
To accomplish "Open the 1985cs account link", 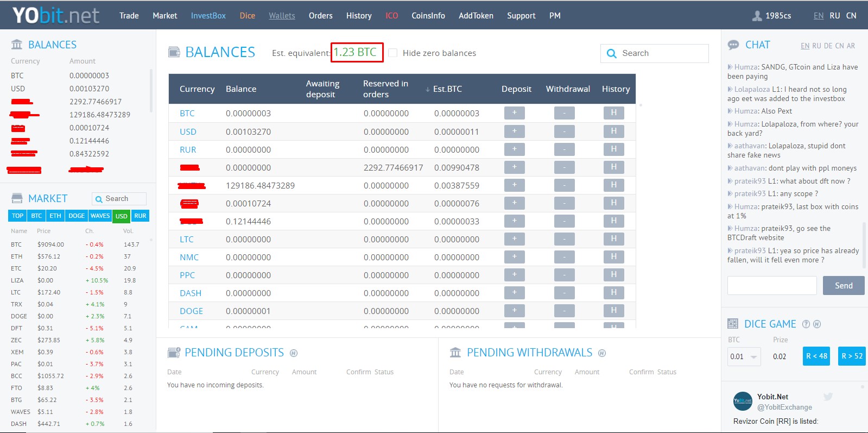I will 778,16.
